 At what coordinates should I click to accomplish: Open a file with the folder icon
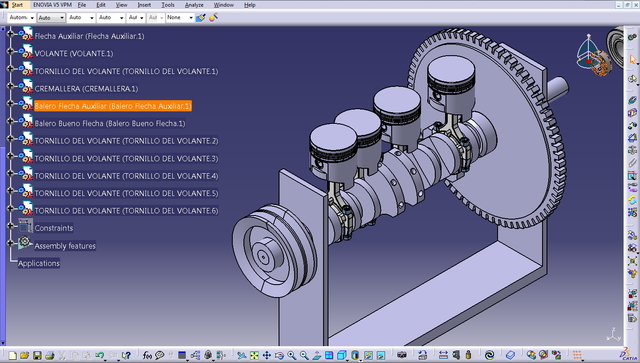coord(24,356)
